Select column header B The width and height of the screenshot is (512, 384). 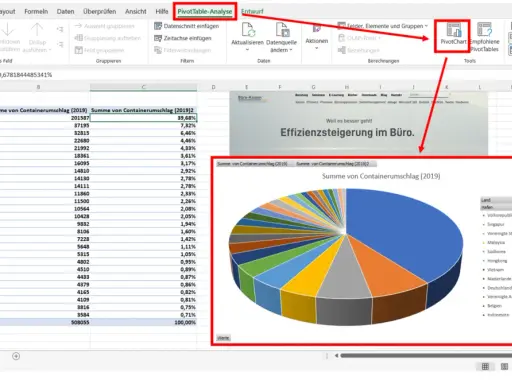coord(38,87)
